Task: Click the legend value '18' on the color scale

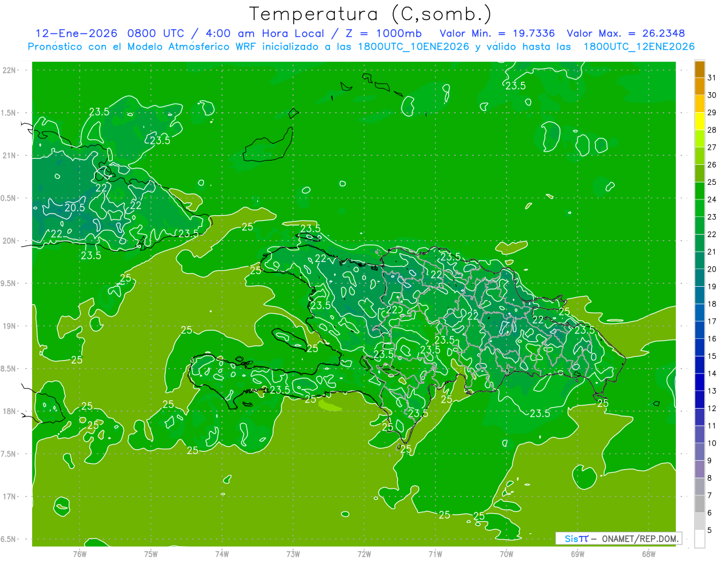Action: click(x=712, y=304)
